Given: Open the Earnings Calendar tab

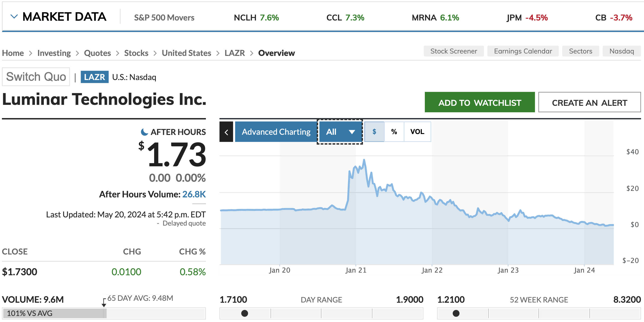Looking at the screenshot, I should click(x=523, y=51).
